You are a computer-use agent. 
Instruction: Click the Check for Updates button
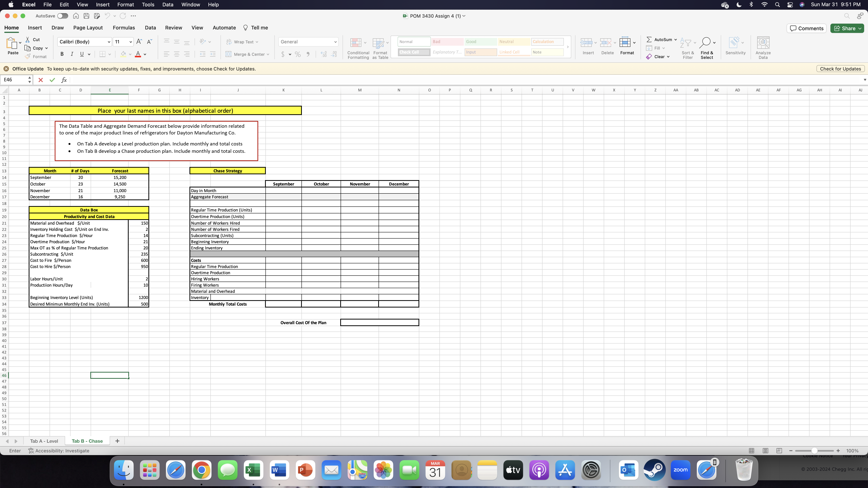pos(840,69)
